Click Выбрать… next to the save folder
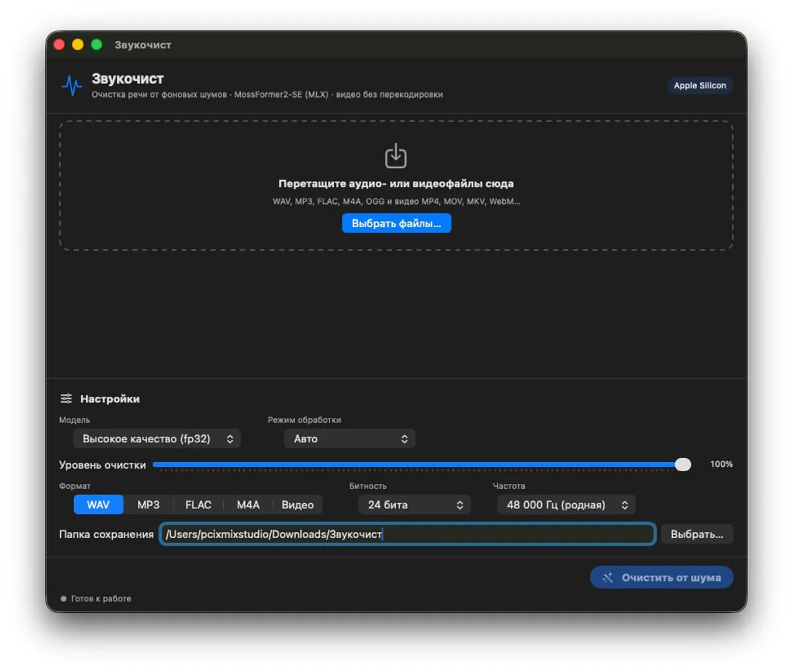This screenshot has width=792, height=672. pos(697,534)
